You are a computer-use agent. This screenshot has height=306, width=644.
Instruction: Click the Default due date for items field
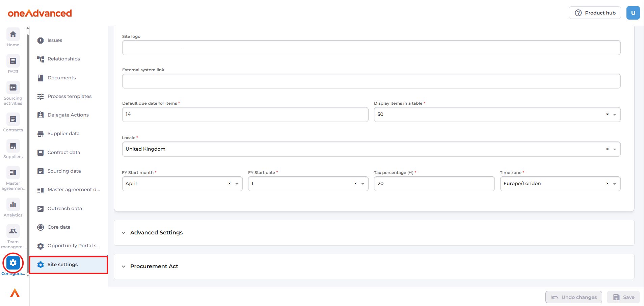pyautogui.click(x=245, y=114)
